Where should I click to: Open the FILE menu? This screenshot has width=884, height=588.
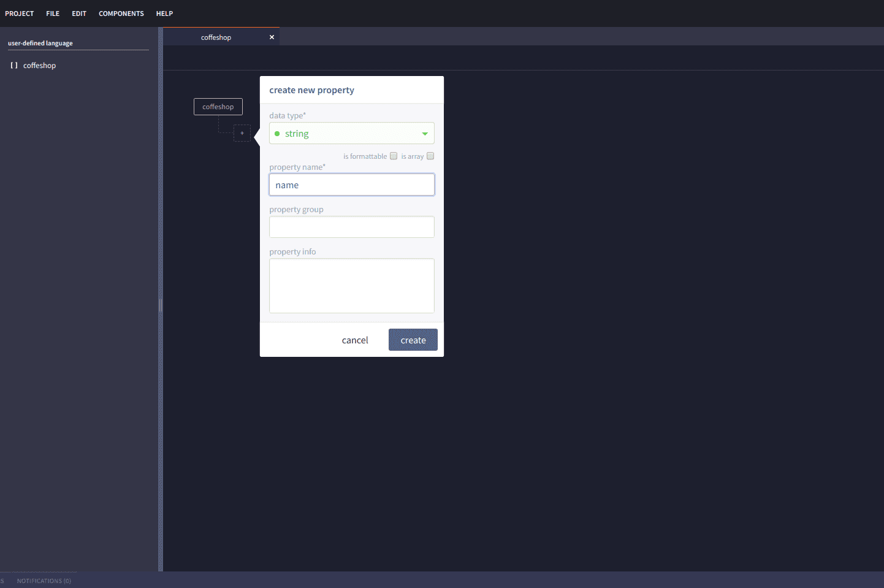tap(53, 13)
